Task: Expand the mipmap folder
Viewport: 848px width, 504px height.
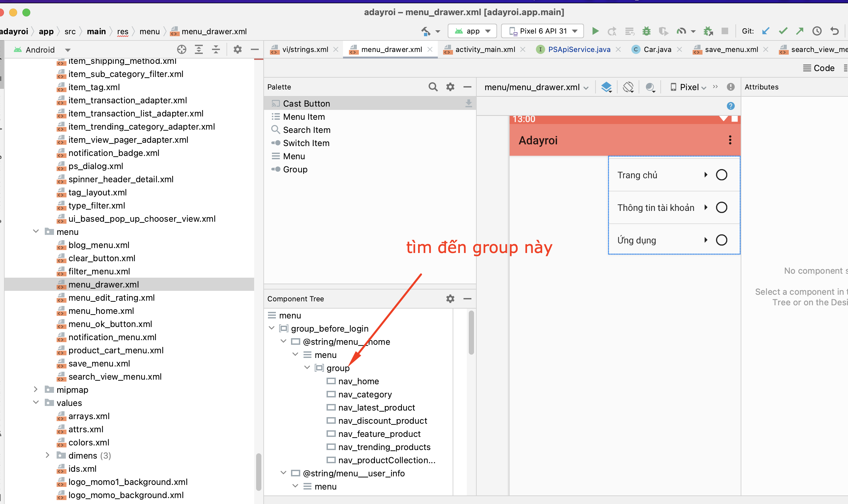Action: (x=36, y=389)
